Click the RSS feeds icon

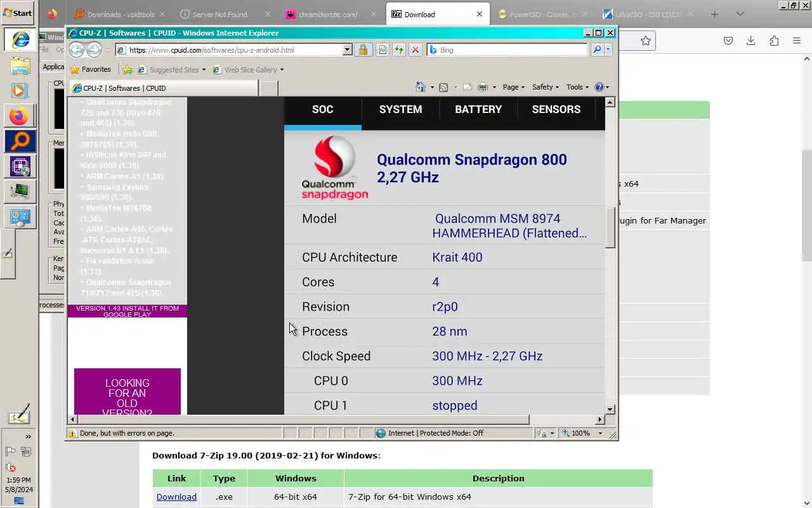tap(443, 87)
